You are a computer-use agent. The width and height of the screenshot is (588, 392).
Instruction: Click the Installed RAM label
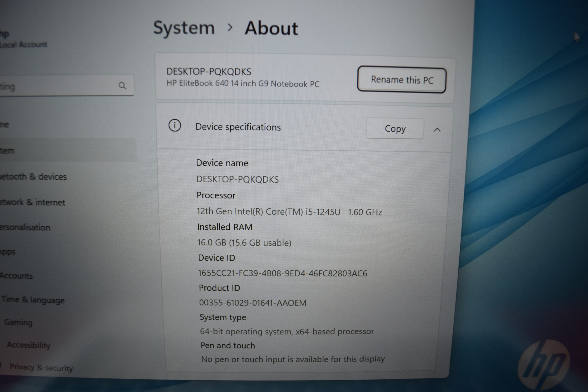pyautogui.click(x=225, y=227)
